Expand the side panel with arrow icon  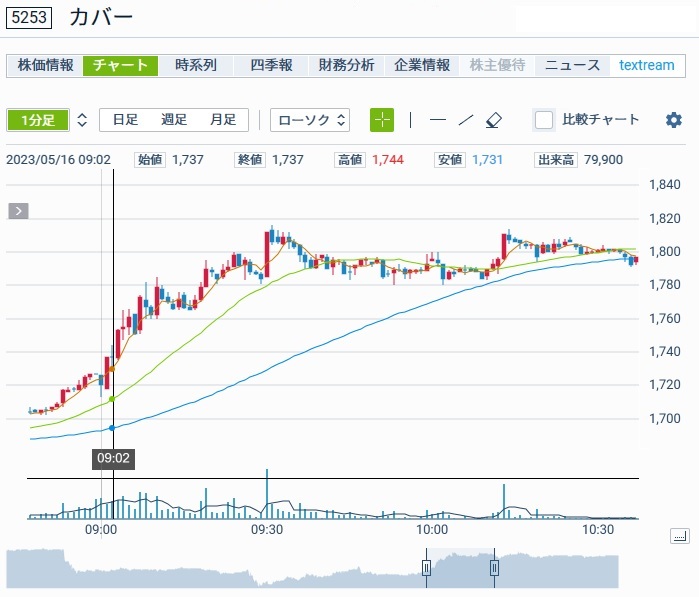point(19,211)
